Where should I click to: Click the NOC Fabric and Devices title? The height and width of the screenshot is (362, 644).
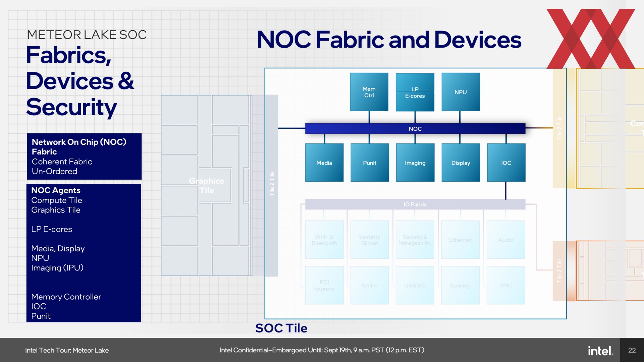click(389, 40)
